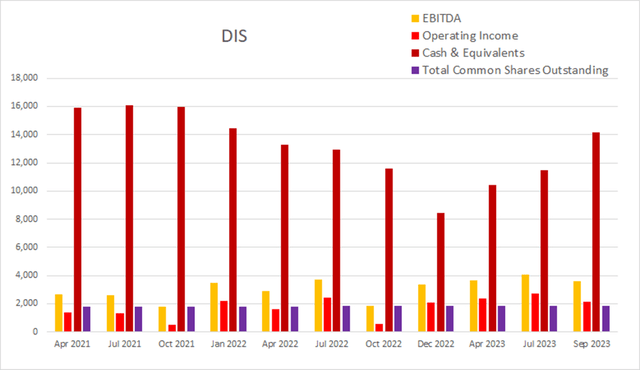Screen dimensions: 640x370
Task: Select the Apr 2022 Cash & Equivalents bar
Action: pos(285,238)
